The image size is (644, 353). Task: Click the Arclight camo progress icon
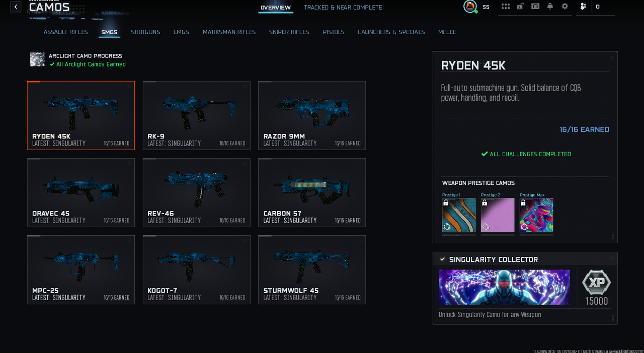pos(37,59)
